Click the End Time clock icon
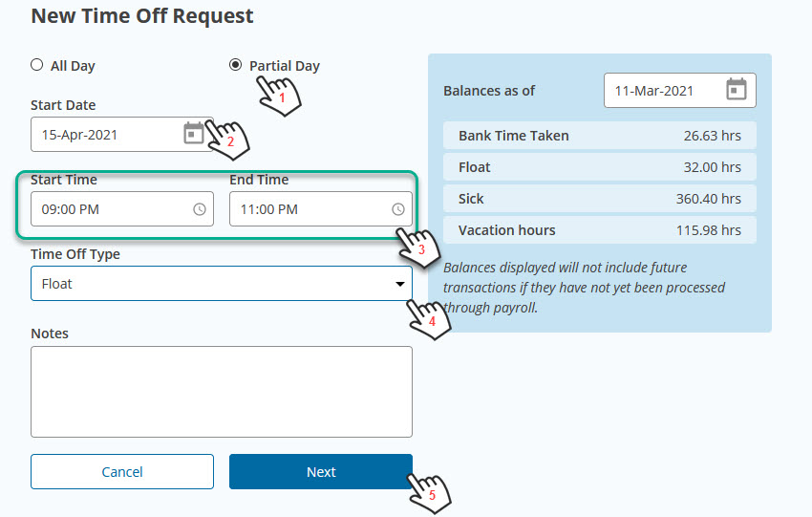This screenshot has width=812, height=517. click(397, 209)
